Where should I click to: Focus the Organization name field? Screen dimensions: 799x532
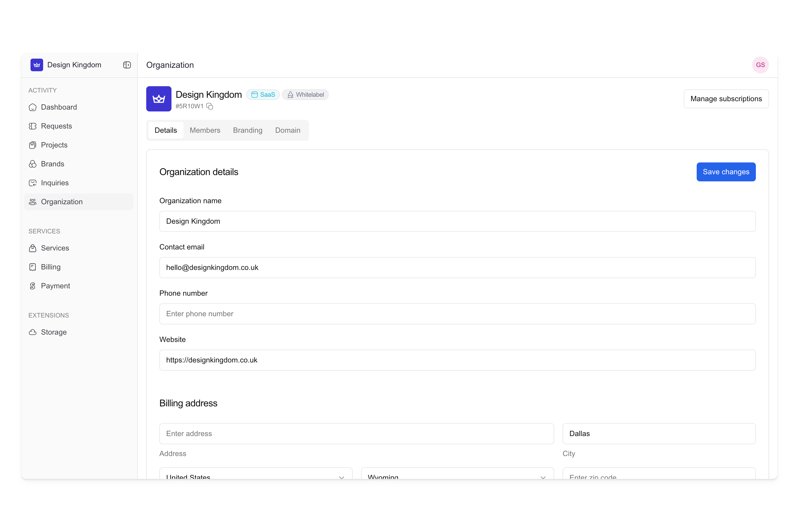click(x=457, y=221)
